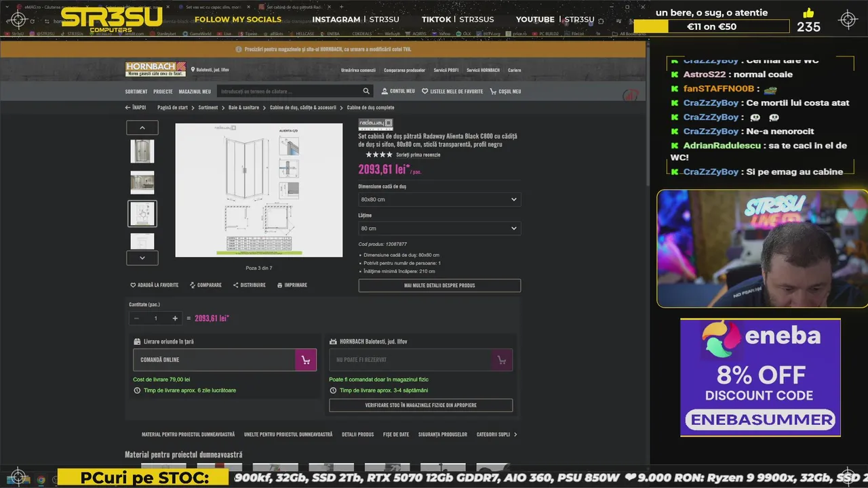Open Unelte pentru proiectul dumneavoastră tab
The width and height of the screenshot is (868, 488).
click(288, 434)
